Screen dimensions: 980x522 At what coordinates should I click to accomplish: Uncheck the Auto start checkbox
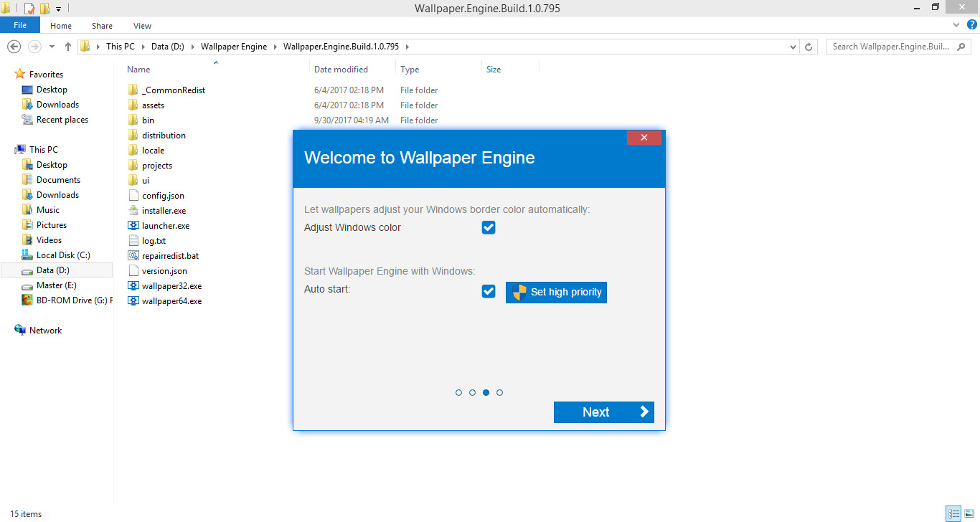(489, 292)
